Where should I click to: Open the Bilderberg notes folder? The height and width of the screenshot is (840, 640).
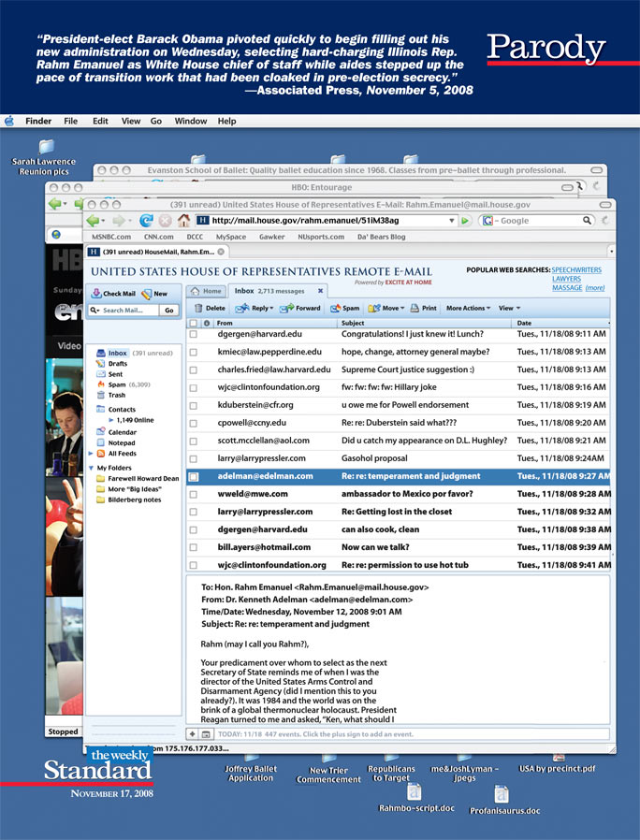pos(134,500)
